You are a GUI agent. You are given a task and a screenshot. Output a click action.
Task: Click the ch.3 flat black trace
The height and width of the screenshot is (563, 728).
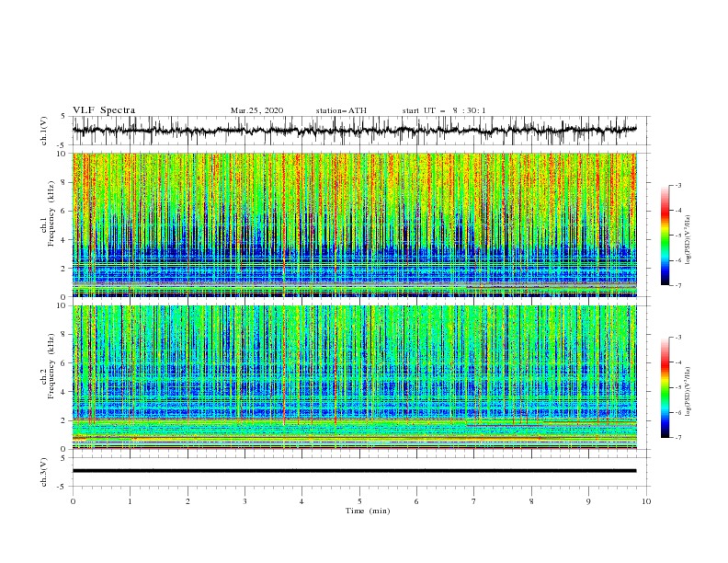354,471
